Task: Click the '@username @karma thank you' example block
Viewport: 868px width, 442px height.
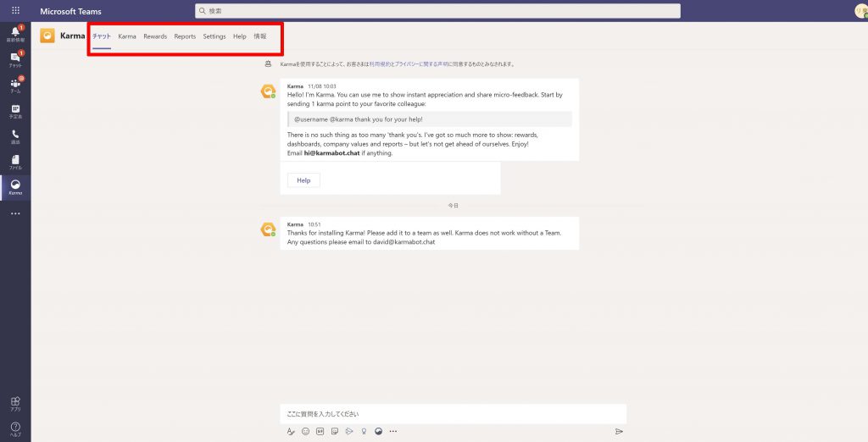Action: 430,119
